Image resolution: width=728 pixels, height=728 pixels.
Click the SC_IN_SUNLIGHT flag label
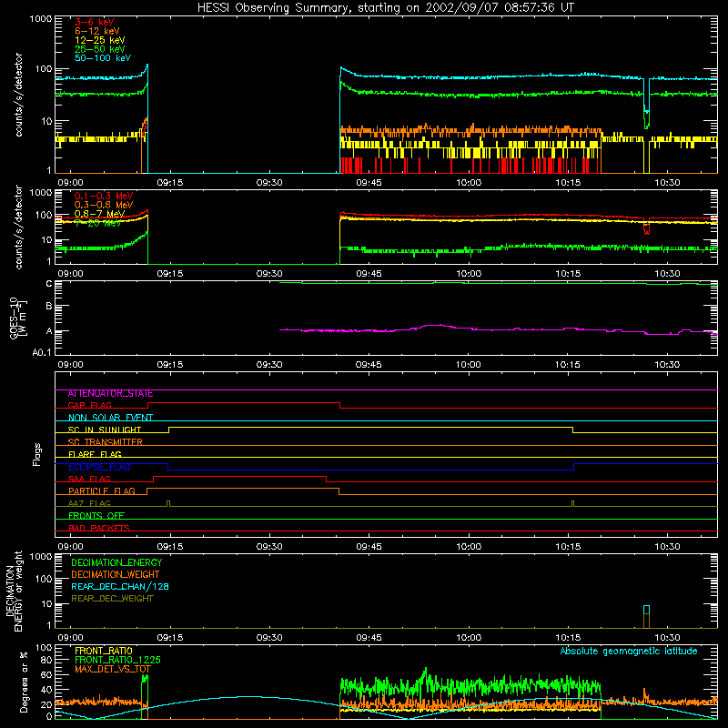point(105,430)
